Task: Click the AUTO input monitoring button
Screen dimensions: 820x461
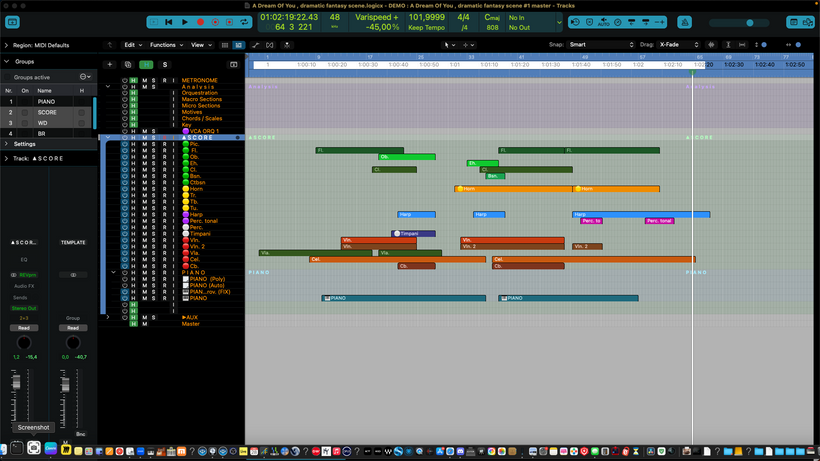Action: [x=603, y=22]
